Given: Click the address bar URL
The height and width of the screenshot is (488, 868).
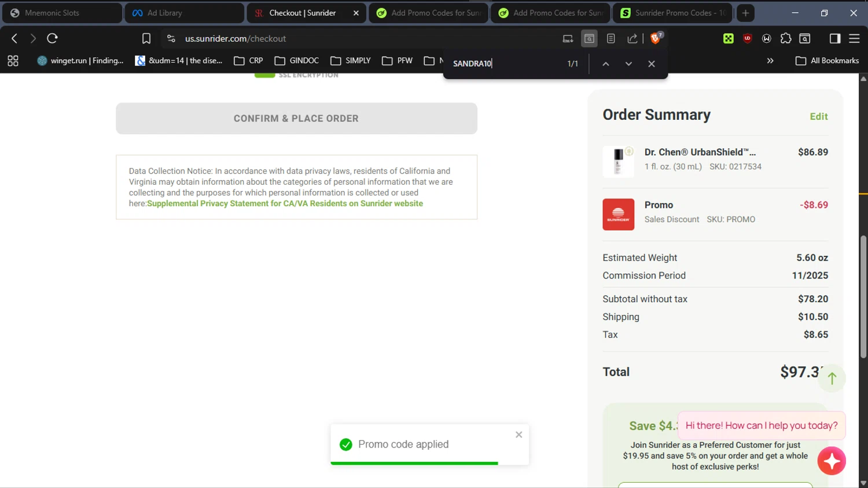Looking at the screenshot, I should 236,39.
